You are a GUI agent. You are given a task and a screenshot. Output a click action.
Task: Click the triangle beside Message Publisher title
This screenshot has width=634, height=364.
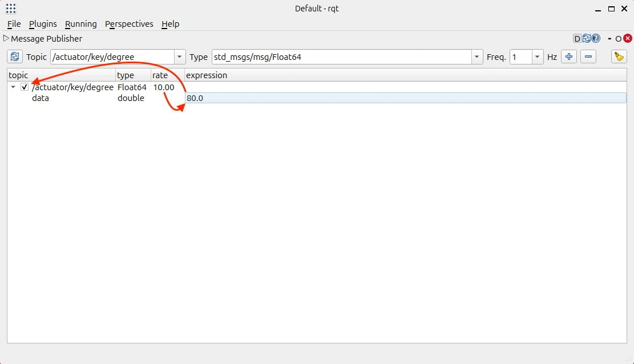coord(6,38)
